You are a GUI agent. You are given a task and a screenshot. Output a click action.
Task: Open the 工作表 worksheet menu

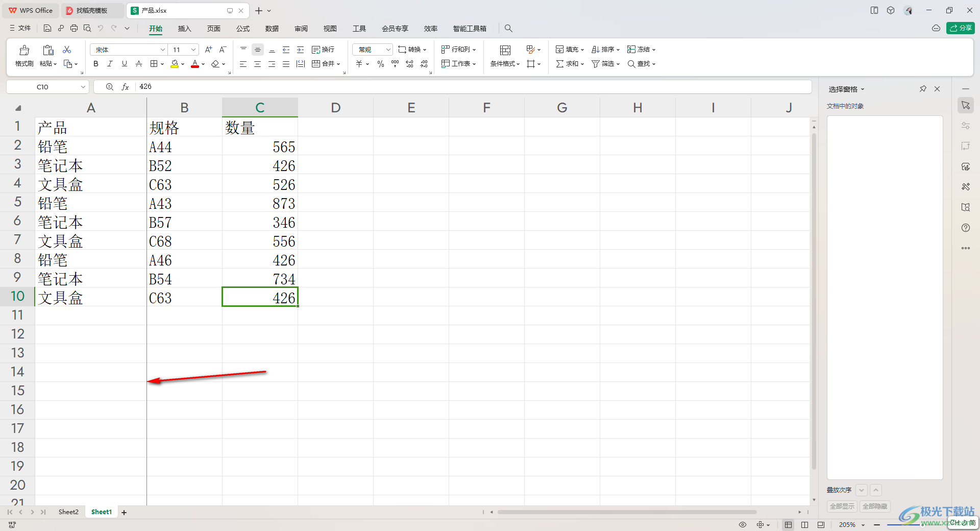458,64
